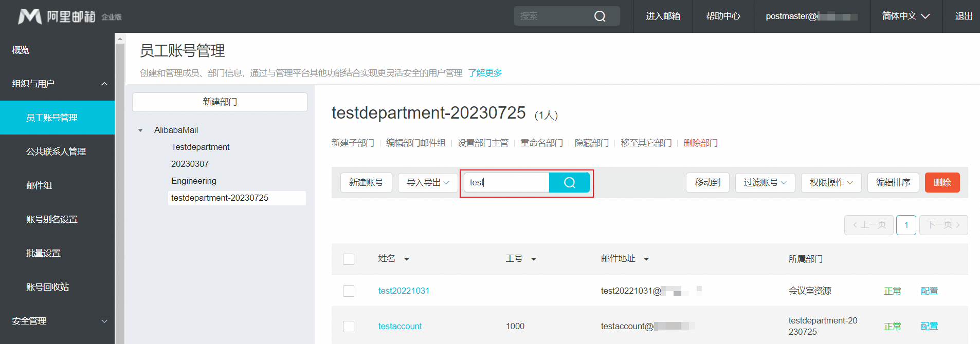Click the 新建部门 button
The height and width of the screenshot is (344, 980).
(x=220, y=102)
